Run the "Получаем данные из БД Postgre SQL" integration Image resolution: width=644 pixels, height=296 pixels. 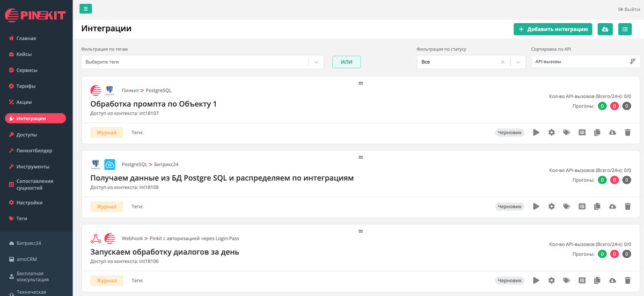(536, 206)
